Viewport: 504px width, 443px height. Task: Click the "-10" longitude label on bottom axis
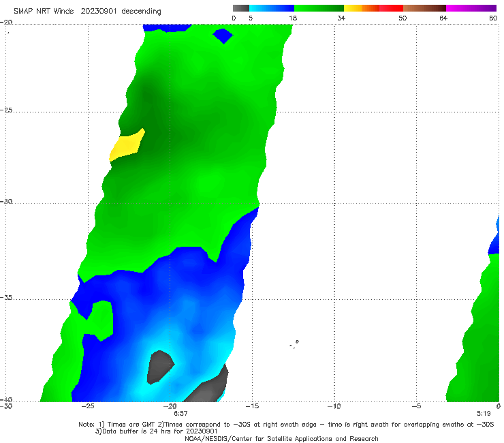(334, 406)
